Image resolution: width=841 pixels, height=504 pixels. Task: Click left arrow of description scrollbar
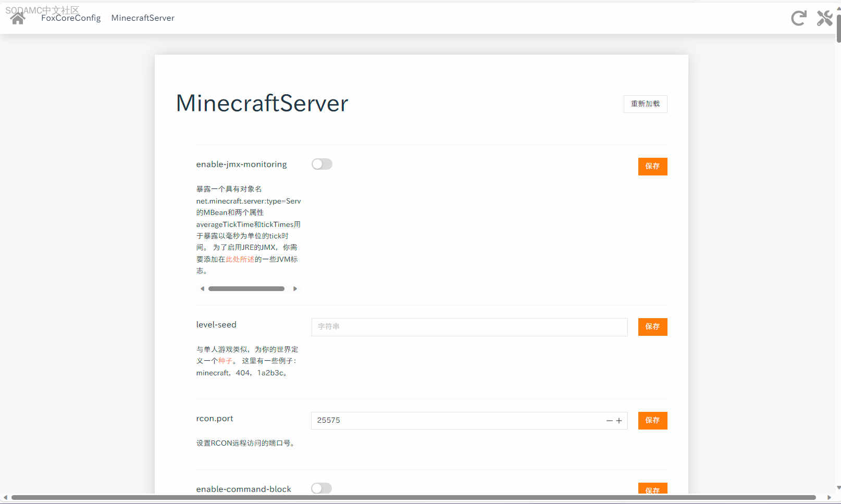pos(202,288)
